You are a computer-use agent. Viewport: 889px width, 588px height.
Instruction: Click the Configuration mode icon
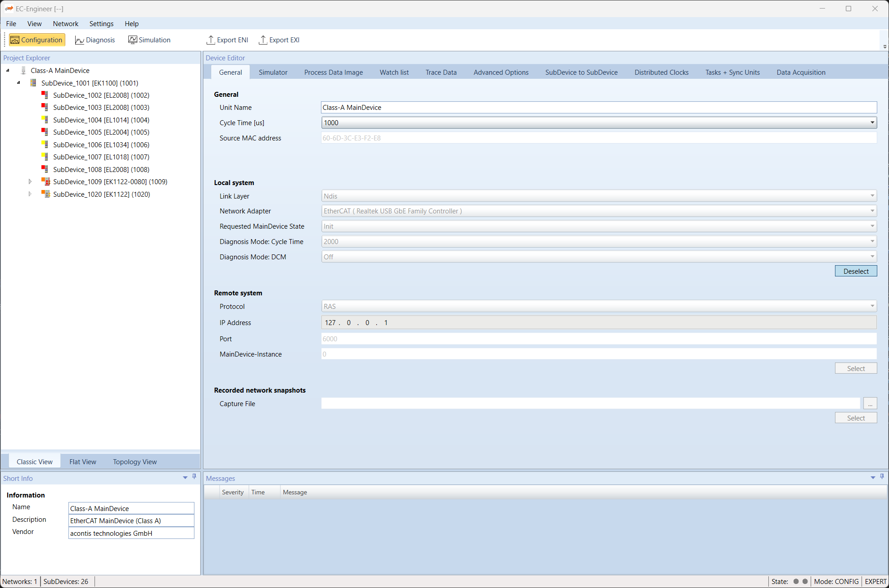pos(15,40)
